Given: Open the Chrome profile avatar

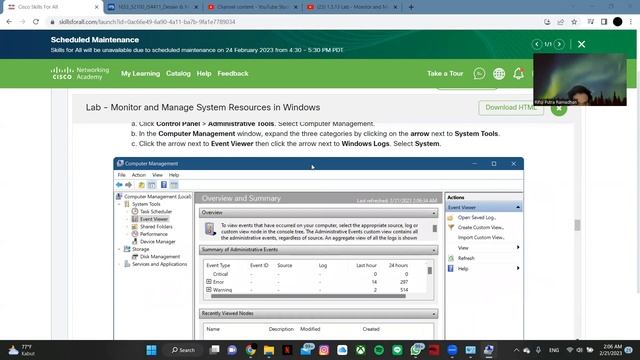Looking at the screenshot, I should pos(618,22).
